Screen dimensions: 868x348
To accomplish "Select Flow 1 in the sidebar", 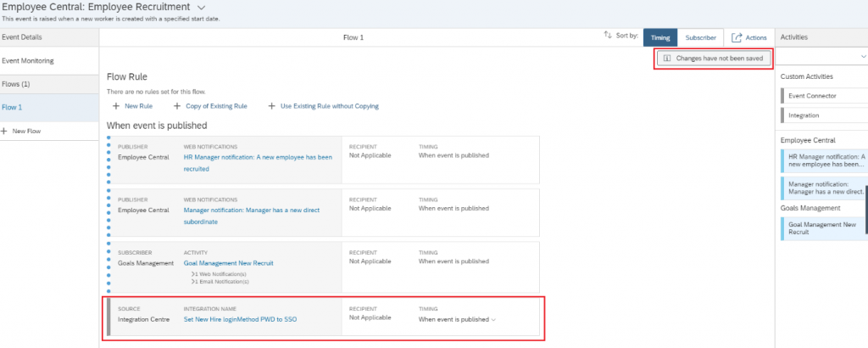I will tap(50, 108).
